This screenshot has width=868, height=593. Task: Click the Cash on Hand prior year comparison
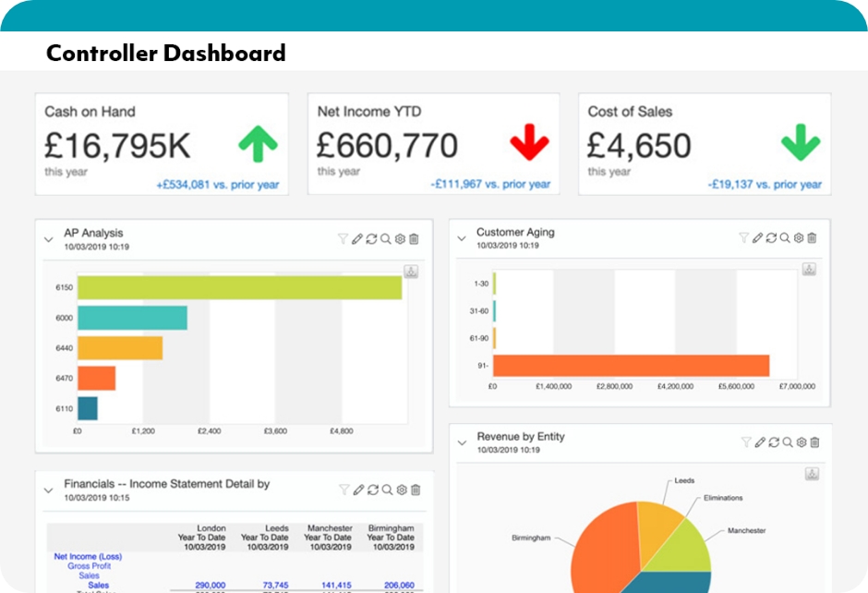217,185
